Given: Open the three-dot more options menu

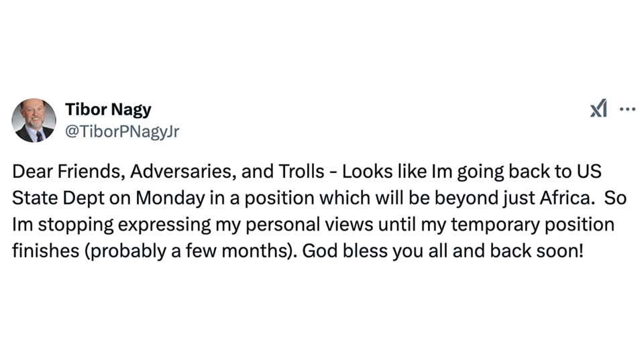Looking at the screenshot, I should point(627,109).
